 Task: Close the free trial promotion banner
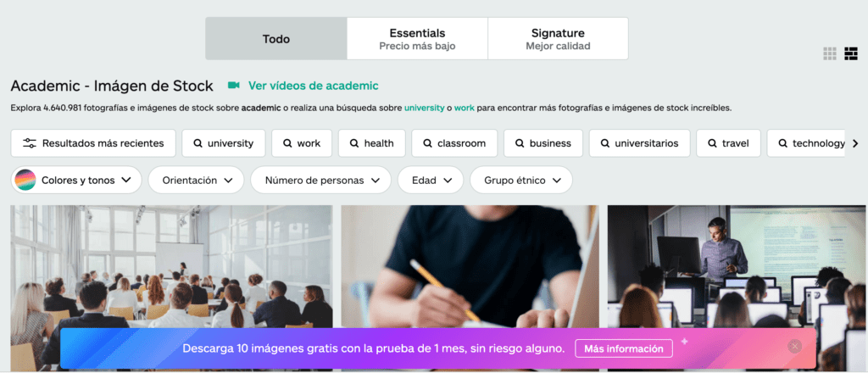pos(795,347)
